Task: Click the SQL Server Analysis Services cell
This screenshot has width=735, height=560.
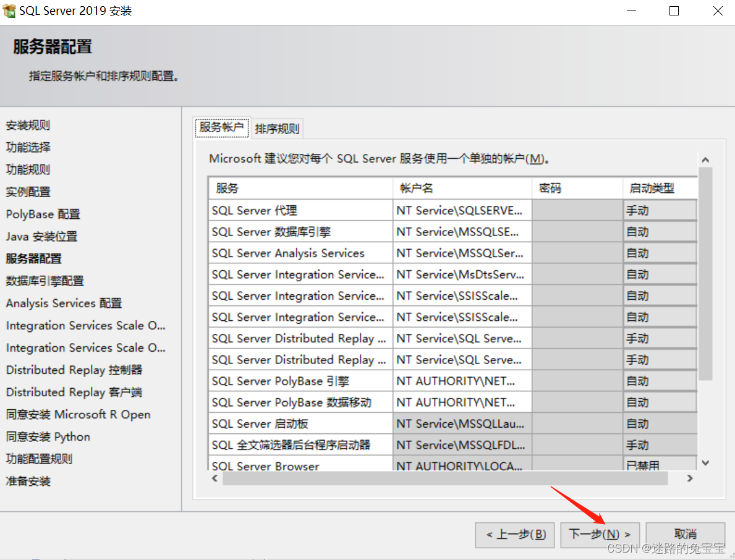Action: 300,253
